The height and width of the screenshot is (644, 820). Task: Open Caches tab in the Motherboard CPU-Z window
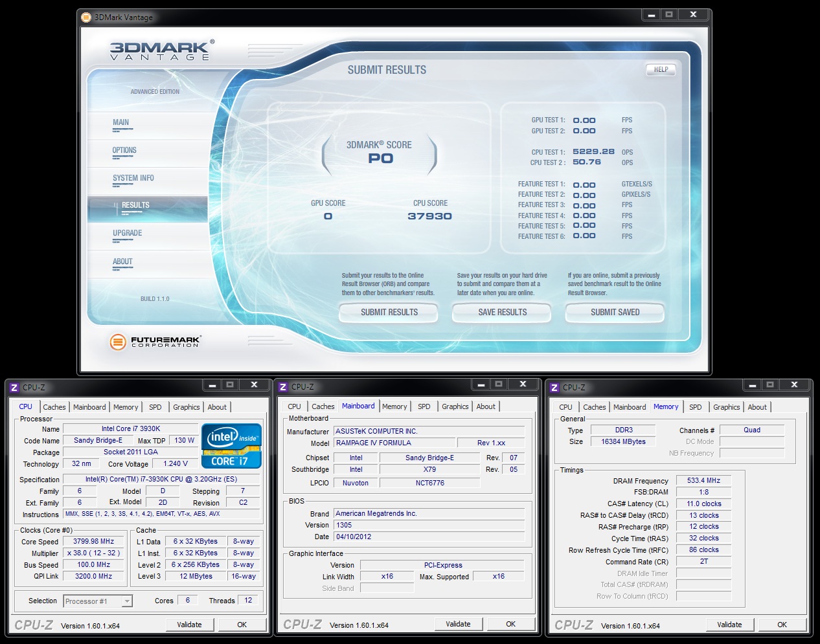[x=323, y=406]
